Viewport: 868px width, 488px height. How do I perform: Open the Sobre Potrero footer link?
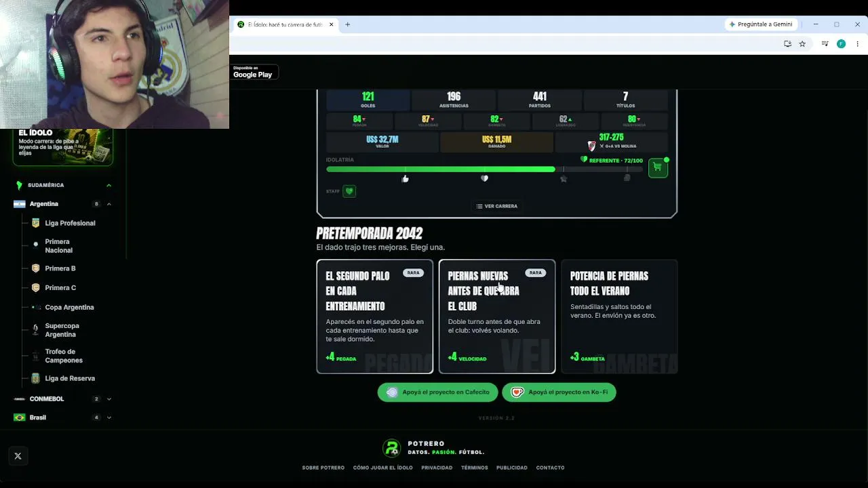click(x=323, y=468)
